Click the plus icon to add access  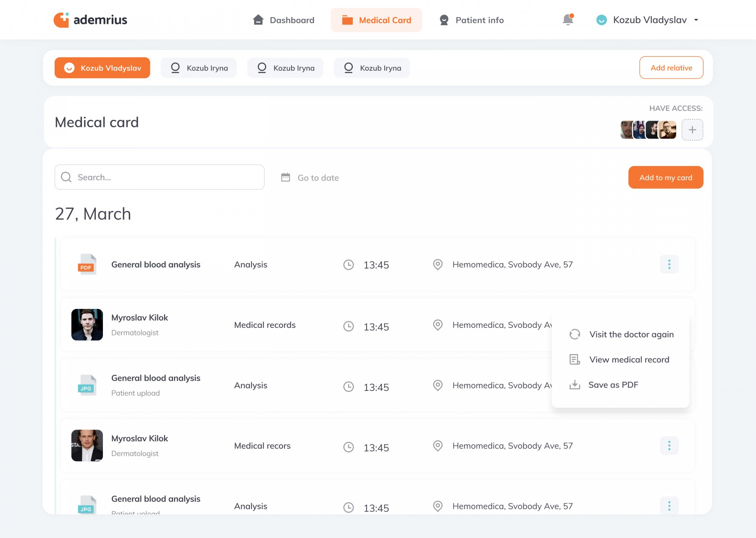pyautogui.click(x=692, y=130)
